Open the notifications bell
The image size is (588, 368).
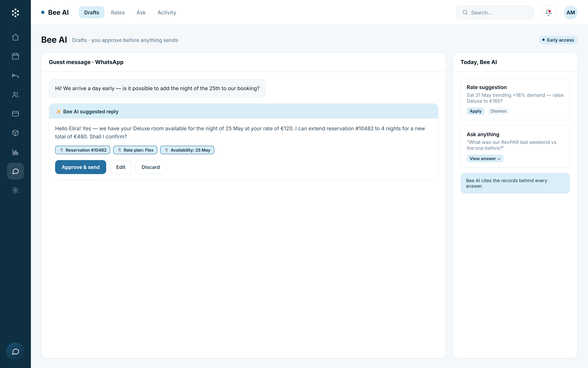point(548,12)
